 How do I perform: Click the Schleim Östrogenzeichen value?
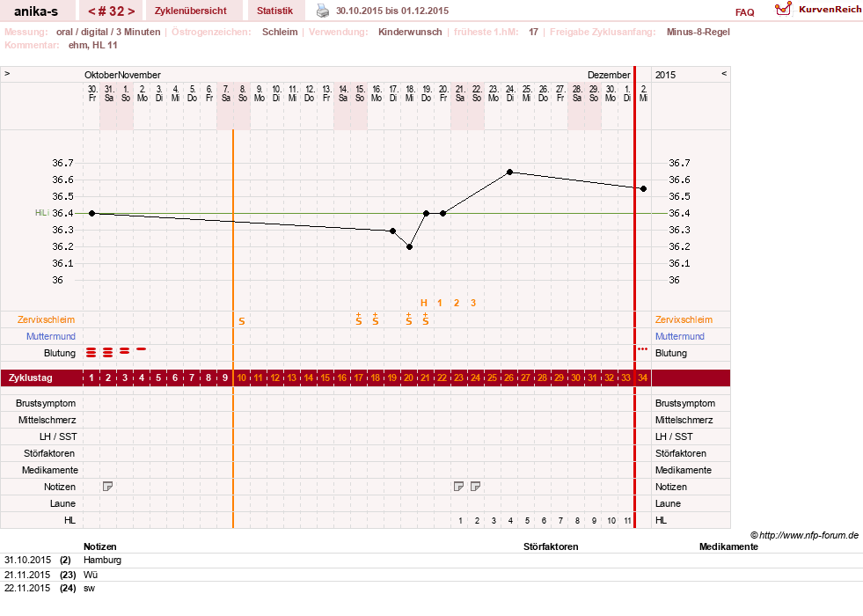pyautogui.click(x=280, y=32)
